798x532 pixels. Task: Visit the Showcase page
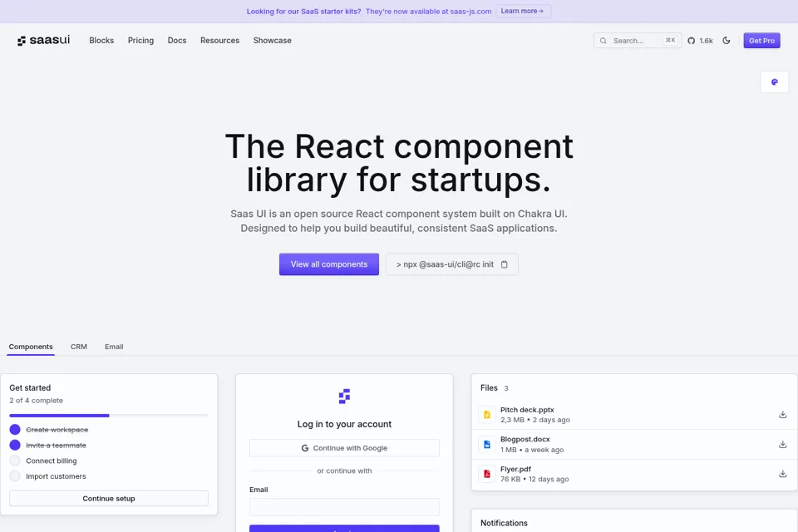pyautogui.click(x=273, y=40)
